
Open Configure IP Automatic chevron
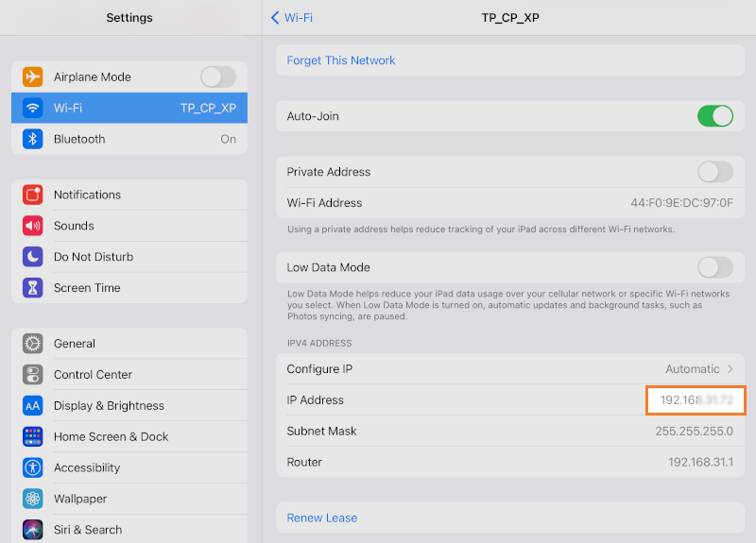[x=730, y=369]
